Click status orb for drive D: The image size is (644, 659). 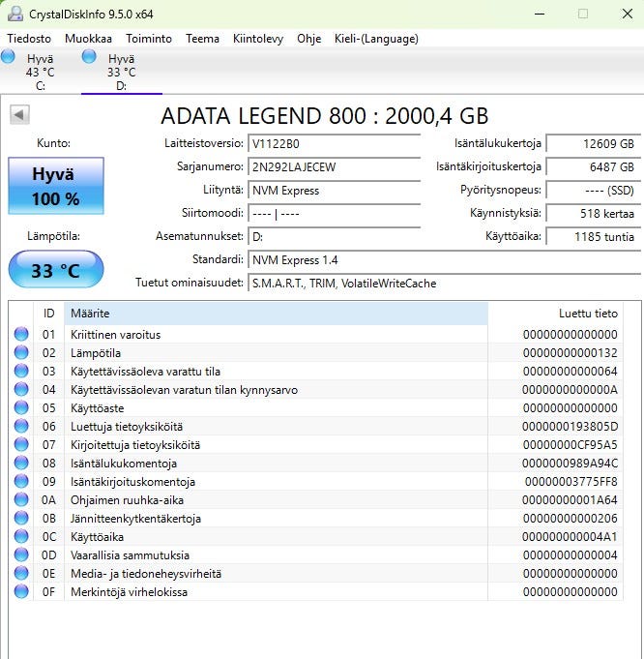[x=90, y=58]
